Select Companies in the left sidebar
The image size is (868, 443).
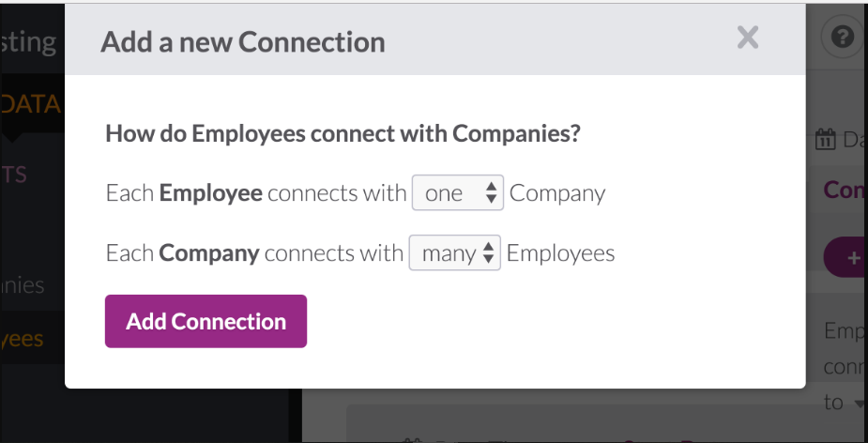23,284
